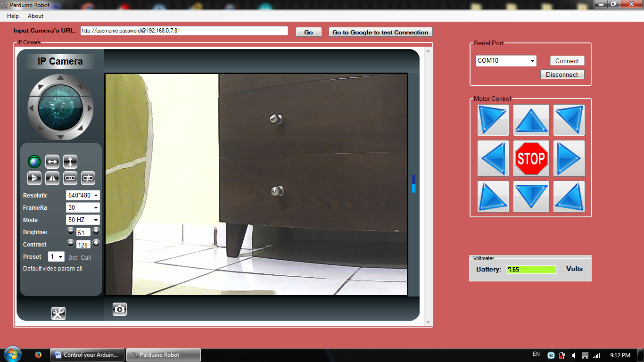This screenshot has height=362, width=644.
Task: Click Go to Google to test Connection
Action: 380,32
